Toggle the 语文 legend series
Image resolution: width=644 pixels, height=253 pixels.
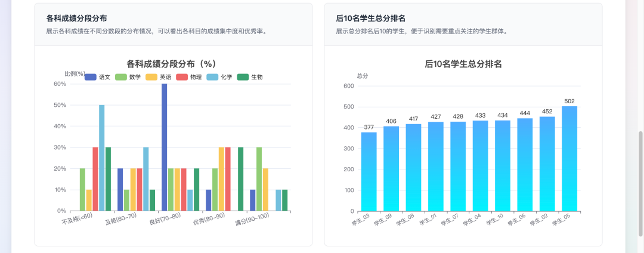click(x=97, y=77)
